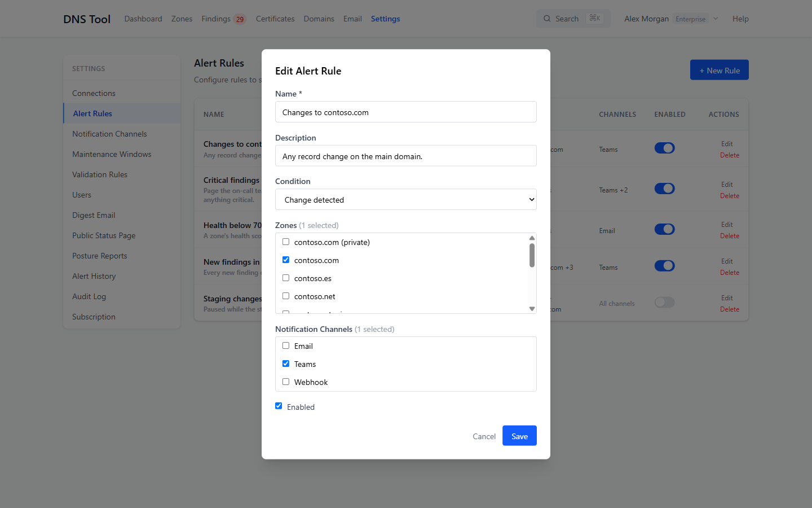The image size is (812, 508).
Task: Check the contoso.net zone
Action: tap(286, 296)
